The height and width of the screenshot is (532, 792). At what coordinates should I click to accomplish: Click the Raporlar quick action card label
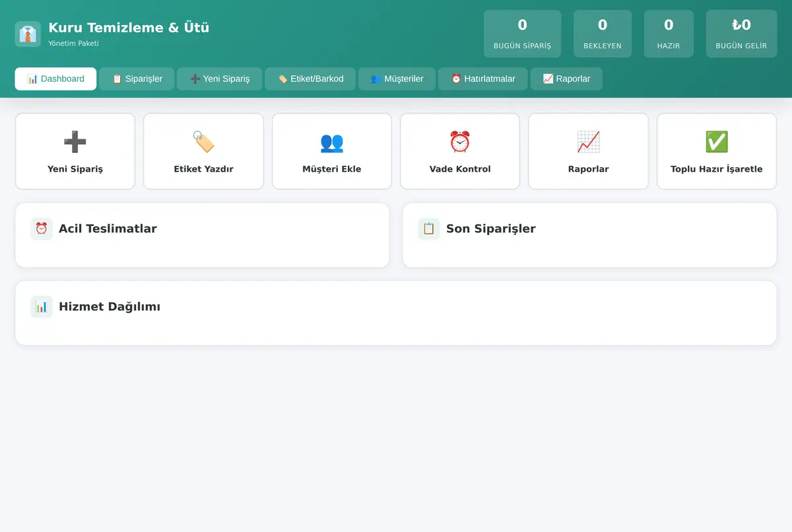588,169
